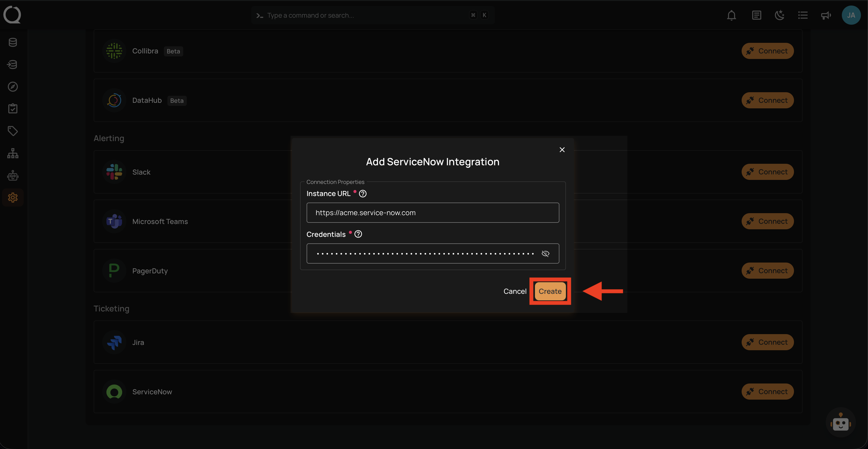This screenshot has width=868, height=449.
Task: Open datastores database icon in sidebar
Action: [13, 42]
